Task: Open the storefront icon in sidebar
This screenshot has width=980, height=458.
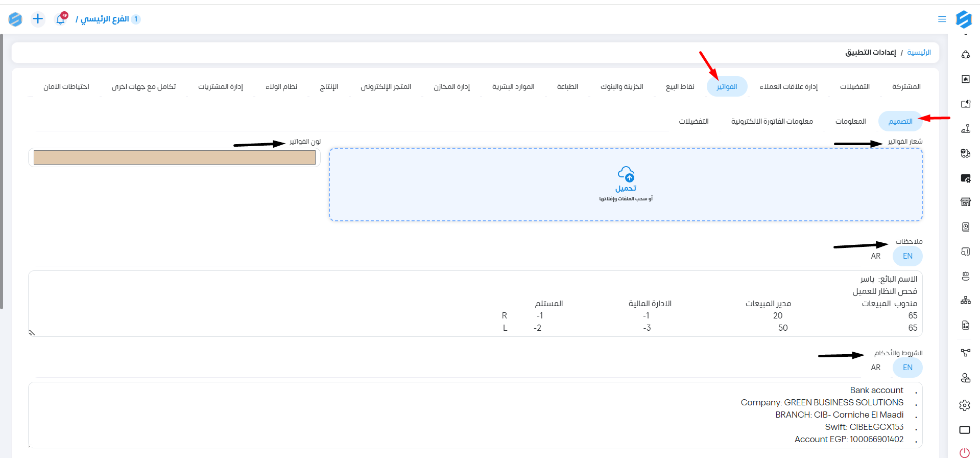Action: click(x=965, y=202)
